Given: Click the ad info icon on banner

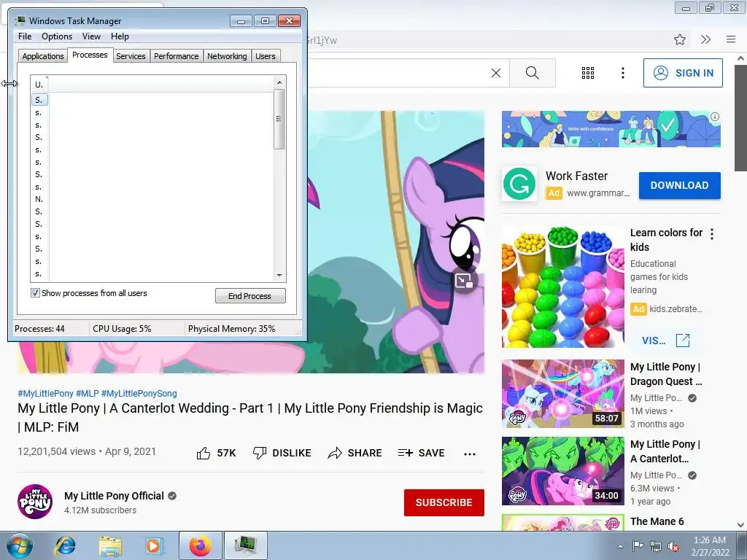Looking at the screenshot, I should (x=715, y=117).
